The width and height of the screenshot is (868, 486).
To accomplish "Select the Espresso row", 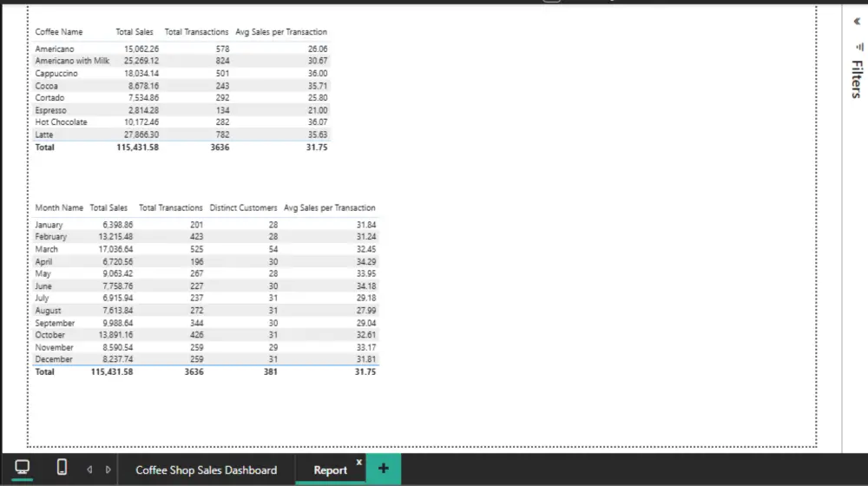I will click(x=181, y=110).
